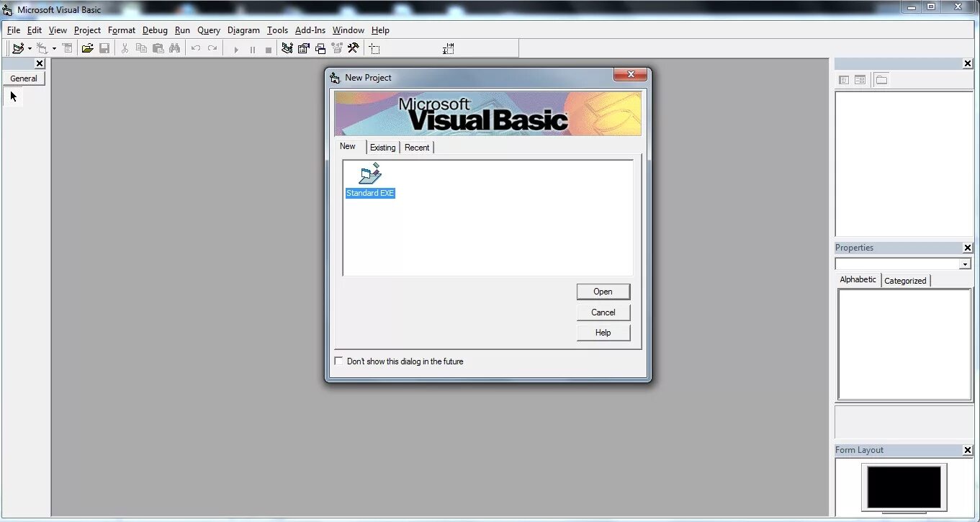Open the Add Standard EXE Project dropdown arrow
This screenshot has width=980, height=522.
click(30, 49)
